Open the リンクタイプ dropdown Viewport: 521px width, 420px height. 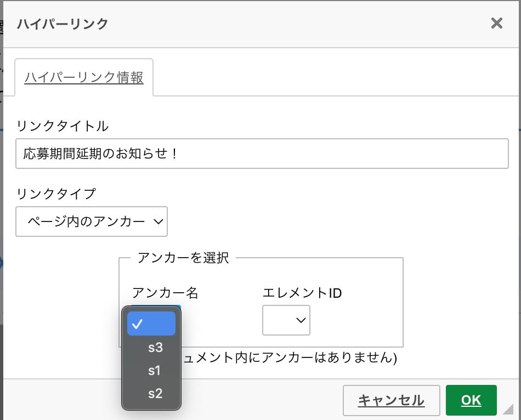[x=92, y=222]
